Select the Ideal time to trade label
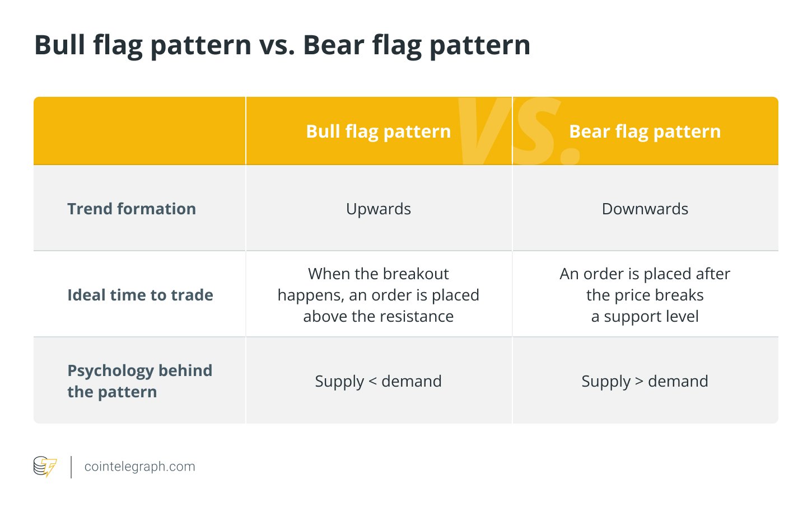The height and width of the screenshot is (512, 812). [x=140, y=295]
